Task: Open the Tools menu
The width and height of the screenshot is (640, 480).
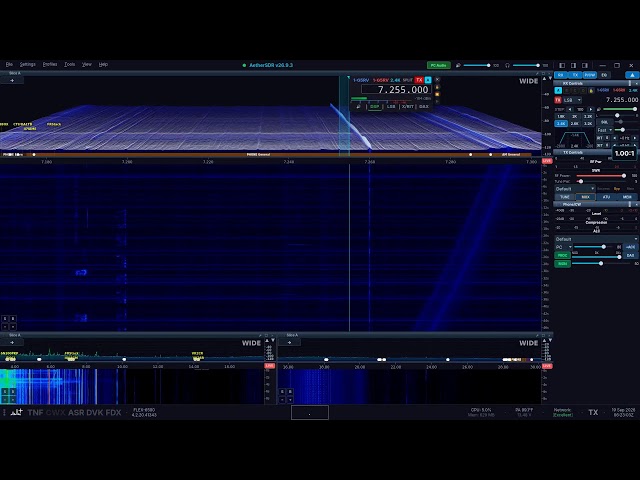Action: click(69, 64)
